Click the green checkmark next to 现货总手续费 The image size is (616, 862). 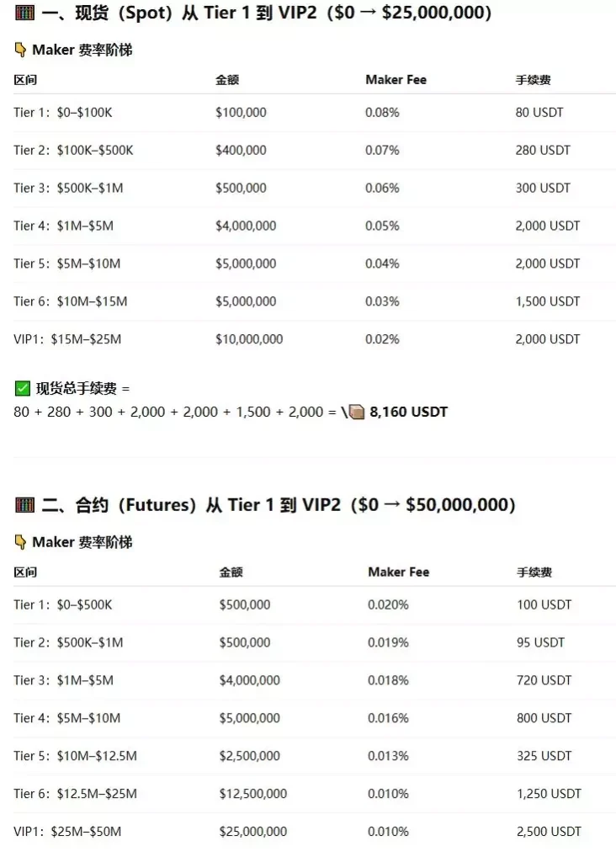[23, 388]
